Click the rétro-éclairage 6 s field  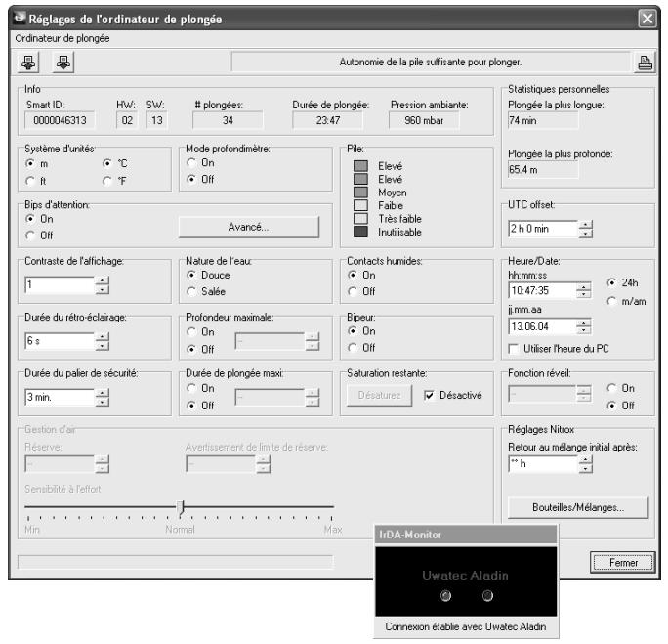[x=61, y=341]
